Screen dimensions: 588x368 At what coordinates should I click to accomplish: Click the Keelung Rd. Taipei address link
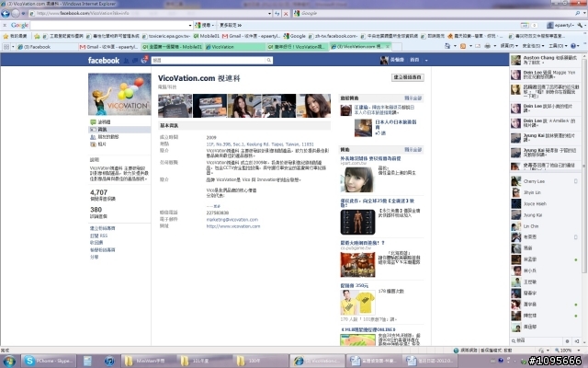pyautogui.click(x=260, y=144)
